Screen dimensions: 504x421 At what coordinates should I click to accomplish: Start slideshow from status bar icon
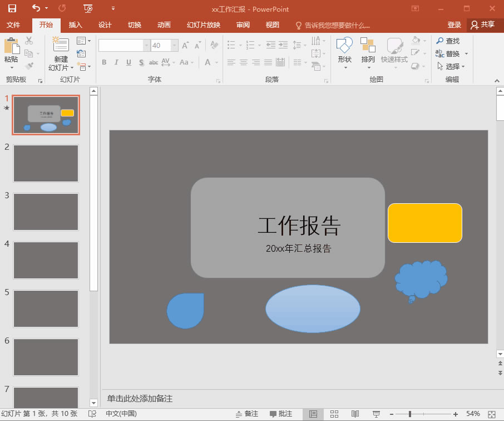(x=376, y=413)
